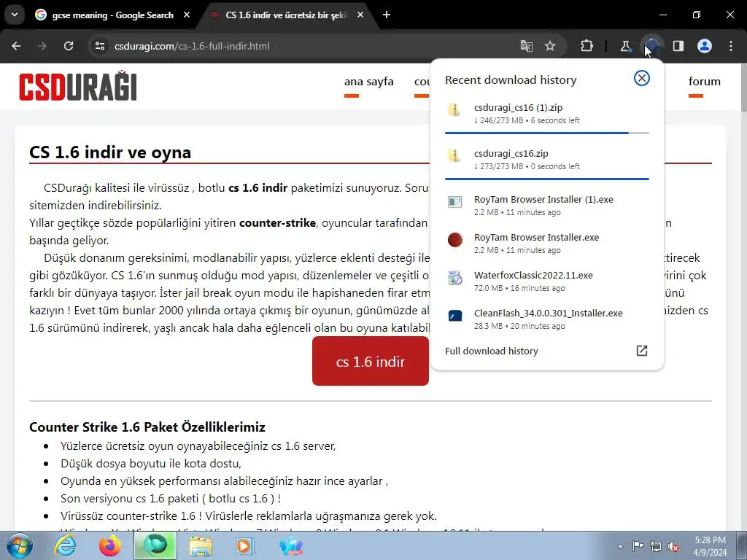Open RoyTam Browser Installer.exe entry

pos(547,244)
